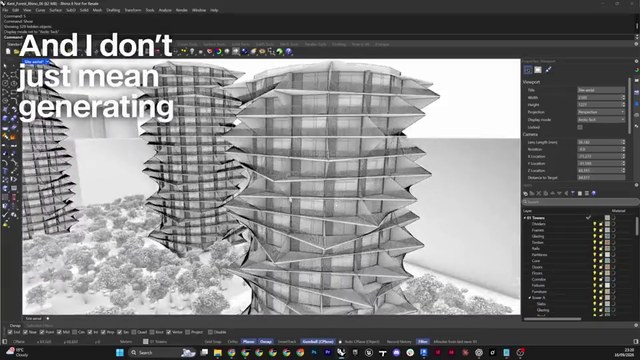
Task: Open File Explorer from the taskbar
Action: [x=218, y=352]
